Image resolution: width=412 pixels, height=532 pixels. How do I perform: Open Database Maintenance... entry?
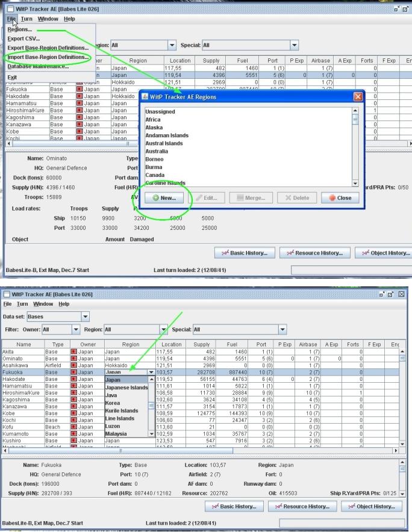(38, 66)
